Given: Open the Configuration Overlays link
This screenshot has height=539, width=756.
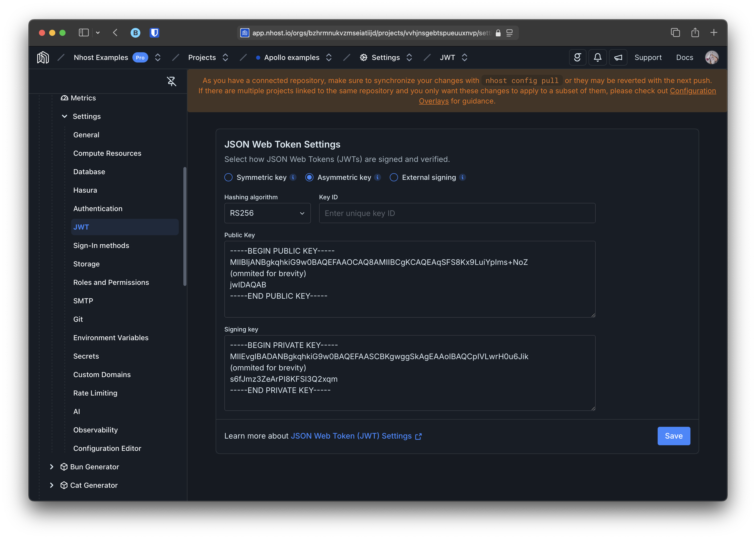Looking at the screenshot, I should pos(693,91).
